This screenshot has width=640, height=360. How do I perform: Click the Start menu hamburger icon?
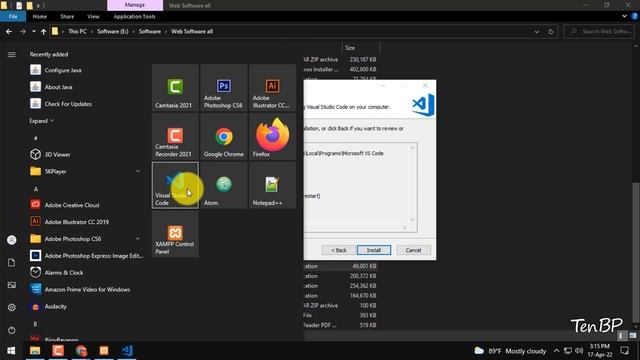pyautogui.click(x=11, y=54)
